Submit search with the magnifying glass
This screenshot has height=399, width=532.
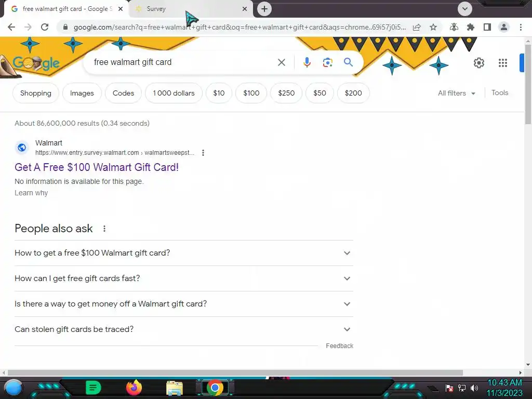[348, 62]
